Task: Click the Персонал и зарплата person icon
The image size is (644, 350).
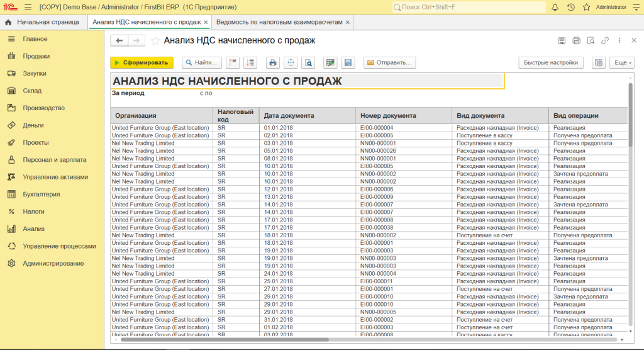Action: coord(11,159)
